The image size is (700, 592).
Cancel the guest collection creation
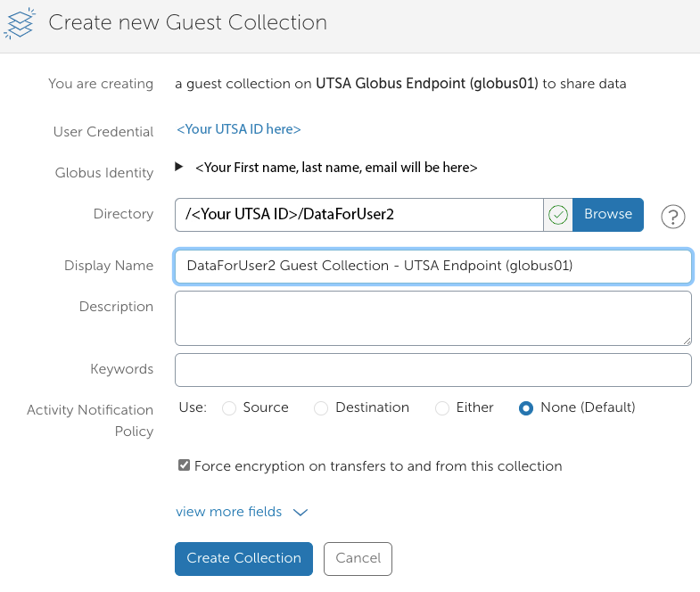tap(358, 558)
